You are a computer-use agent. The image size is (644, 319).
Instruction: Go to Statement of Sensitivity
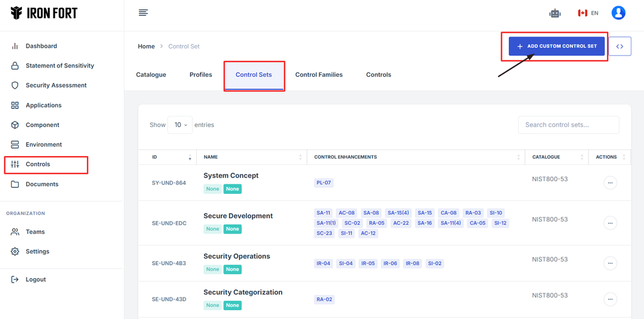[59, 65]
